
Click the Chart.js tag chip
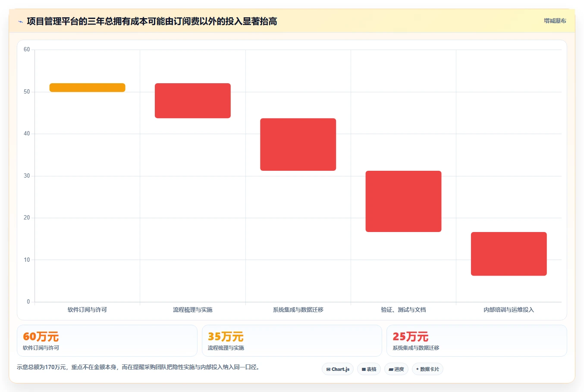click(x=338, y=369)
